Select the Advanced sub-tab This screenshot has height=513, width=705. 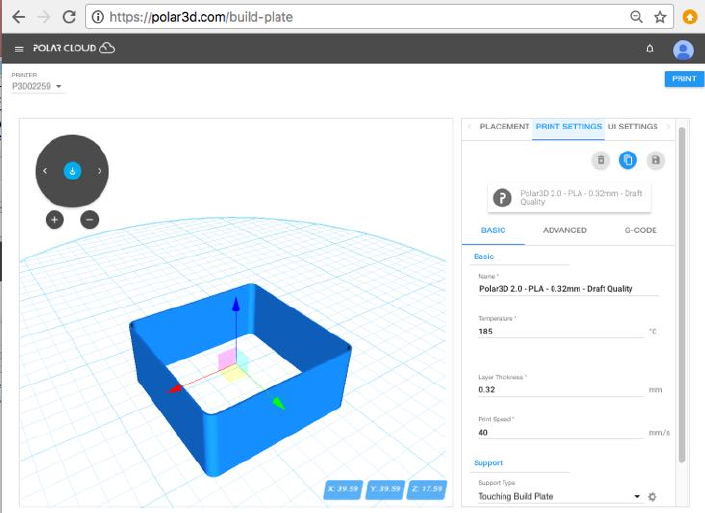coord(565,230)
